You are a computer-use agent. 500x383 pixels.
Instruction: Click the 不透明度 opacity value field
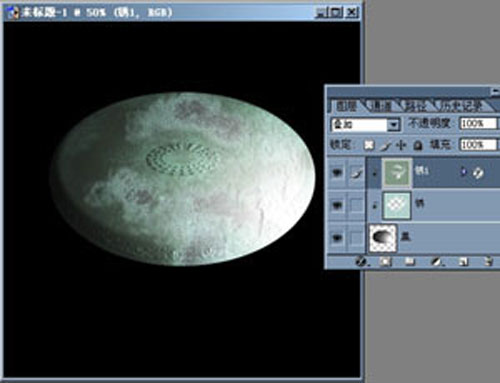478,124
